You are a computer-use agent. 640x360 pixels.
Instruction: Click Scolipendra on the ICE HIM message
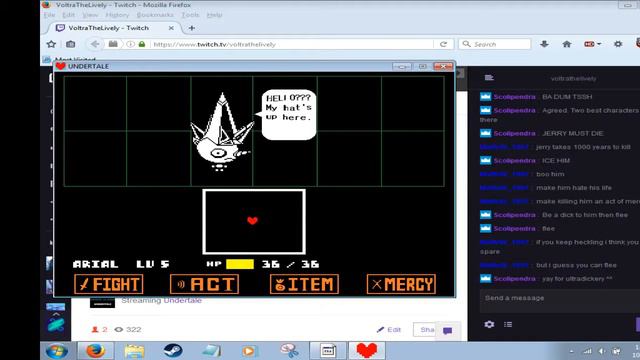click(x=514, y=160)
